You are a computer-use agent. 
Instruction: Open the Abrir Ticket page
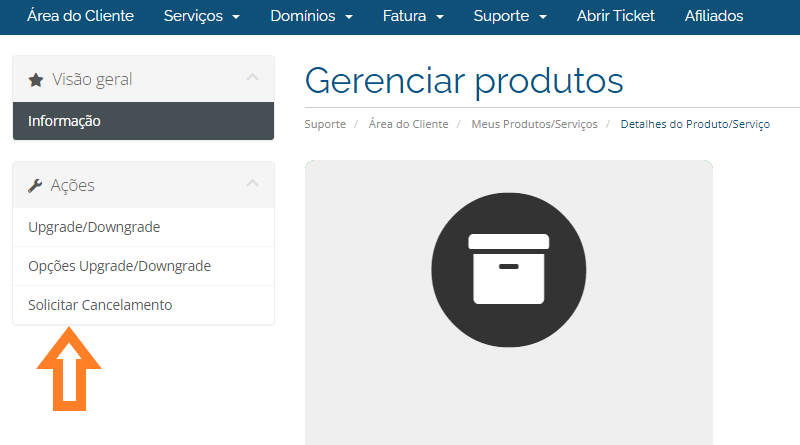[x=615, y=16]
